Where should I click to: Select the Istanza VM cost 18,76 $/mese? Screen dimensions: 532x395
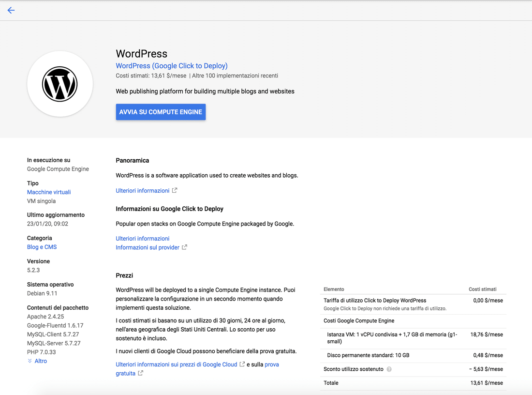point(487,335)
